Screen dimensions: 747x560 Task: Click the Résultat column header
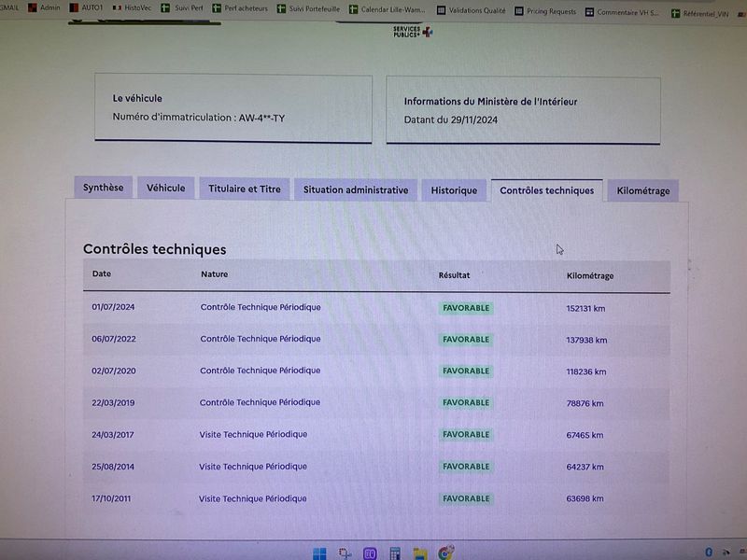(454, 275)
